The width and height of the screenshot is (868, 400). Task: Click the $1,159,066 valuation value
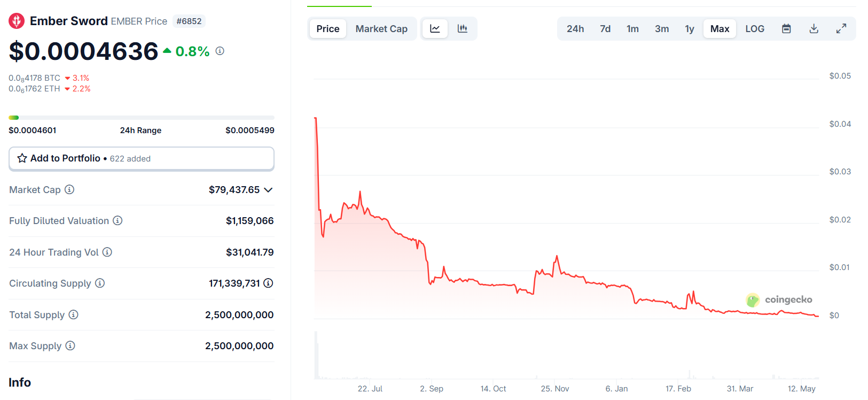click(x=249, y=221)
